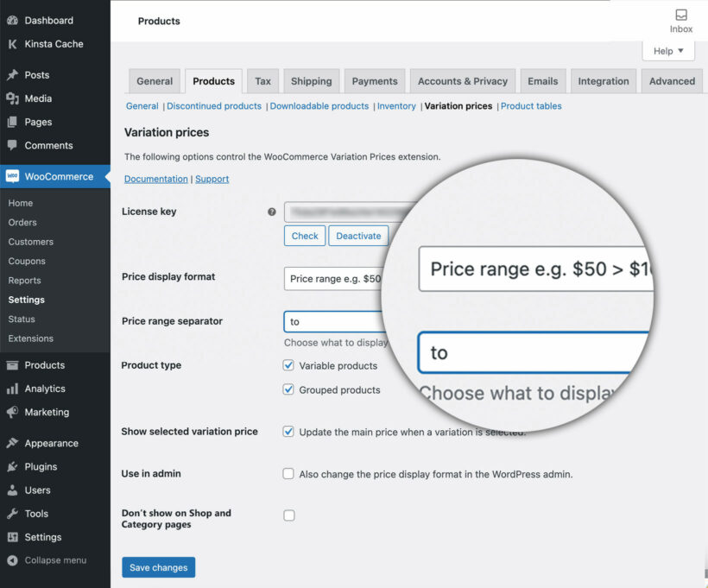Click the Products box icon in sidebar

[13, 365]
